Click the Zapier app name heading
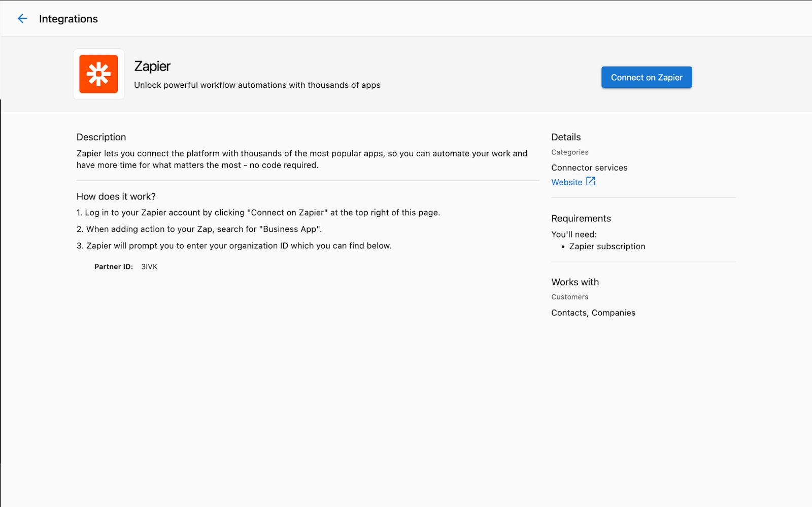The width and height of the screenshot is (812, 507). (152, 66)
